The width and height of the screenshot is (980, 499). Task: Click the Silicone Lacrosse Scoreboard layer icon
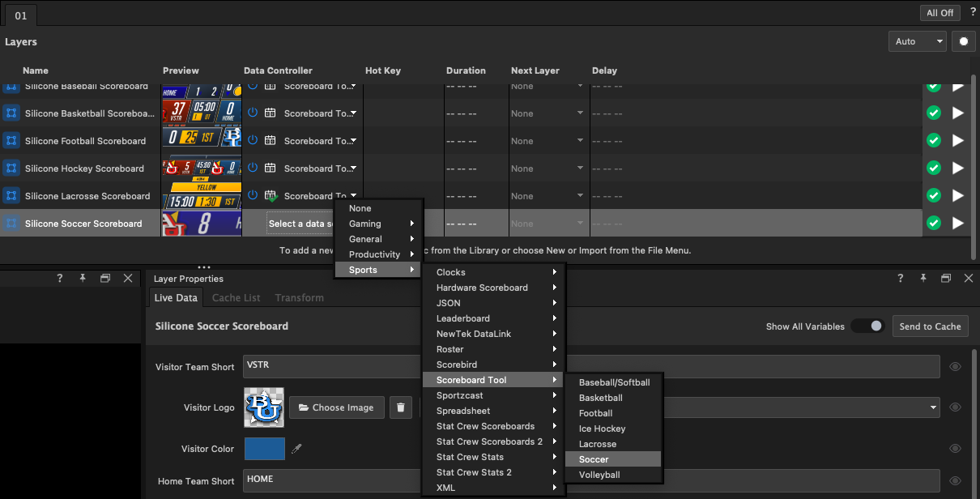pos(11,196)
